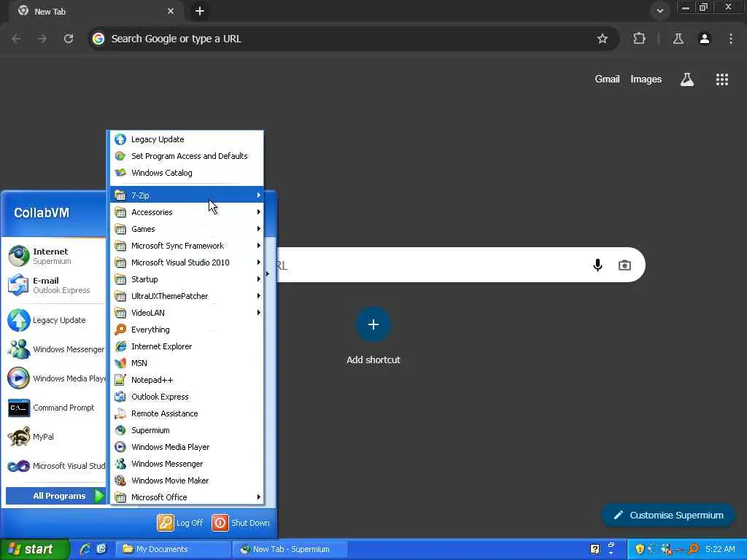
Task: Launch Windows Movie Maker
Action: [187, 480]
